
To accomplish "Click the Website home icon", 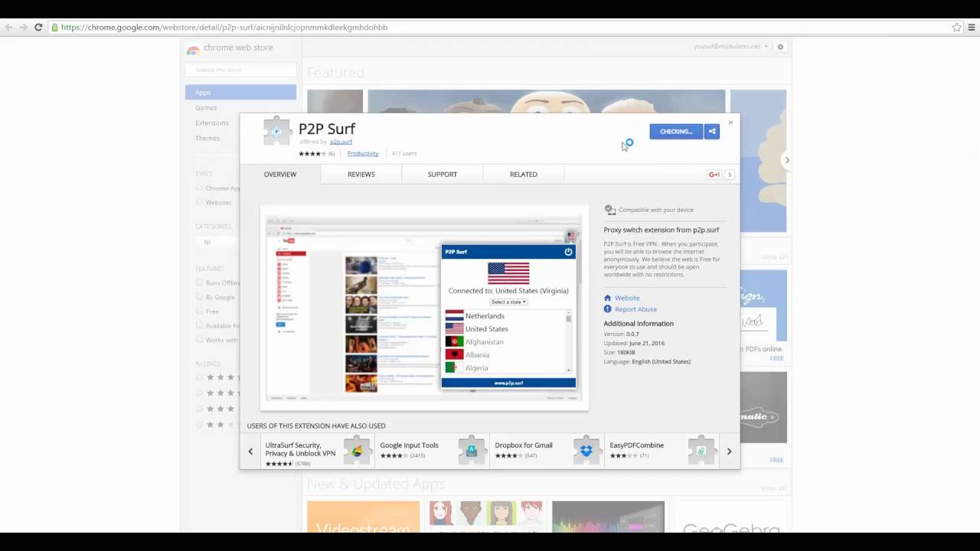I will click(x=608, y=298).
